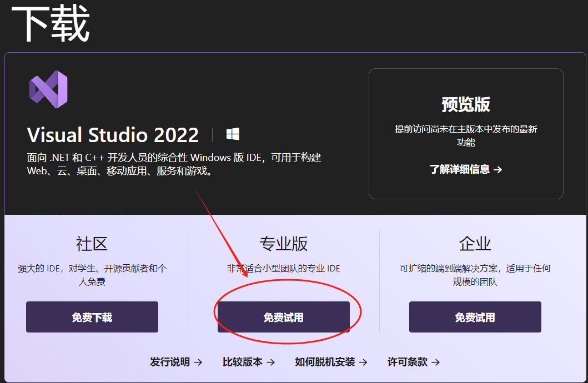Image resolution: width=588 pixels, height=383 pixels.
Task: Open 了解详细信息 link in 预览版 card
Action: pyautogui.click(x=466, y=169)
